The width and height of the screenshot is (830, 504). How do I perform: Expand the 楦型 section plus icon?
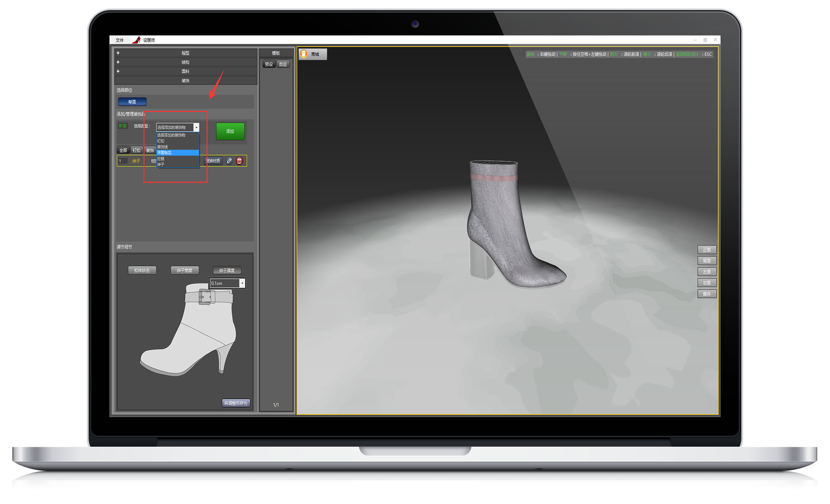click(118, 53)
